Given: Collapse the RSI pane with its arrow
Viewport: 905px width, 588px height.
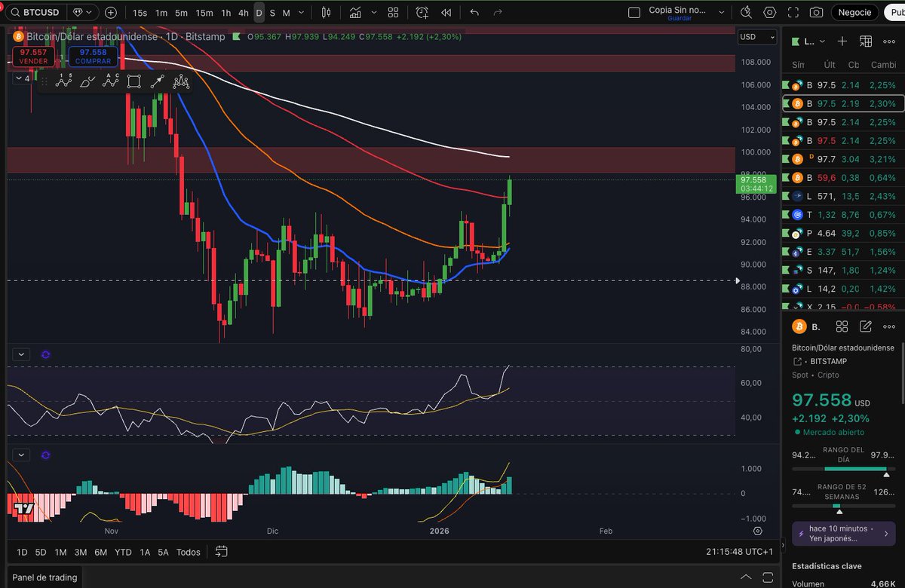Looking at the screenshot, I should tap(20, 354).
